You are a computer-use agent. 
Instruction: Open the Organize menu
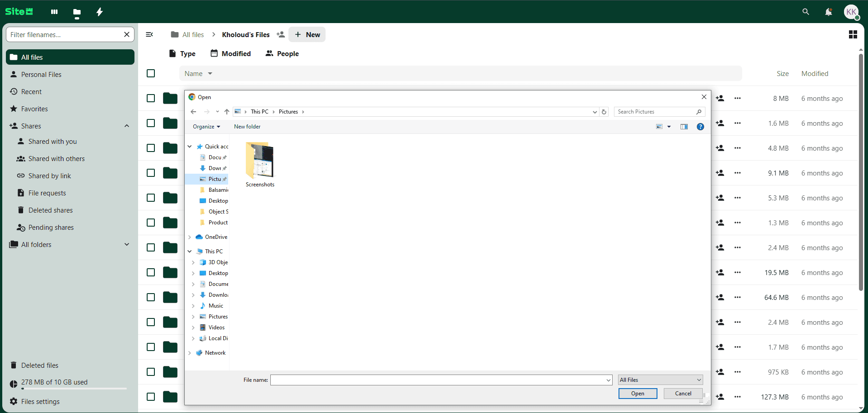tap(206, 127)
